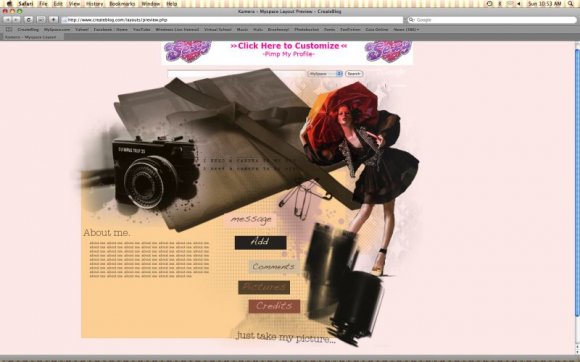Open the Yahoo! bookmark
The width and height of the screenshot is (580, 362).
pyautogui.click(x=82, y=29)
